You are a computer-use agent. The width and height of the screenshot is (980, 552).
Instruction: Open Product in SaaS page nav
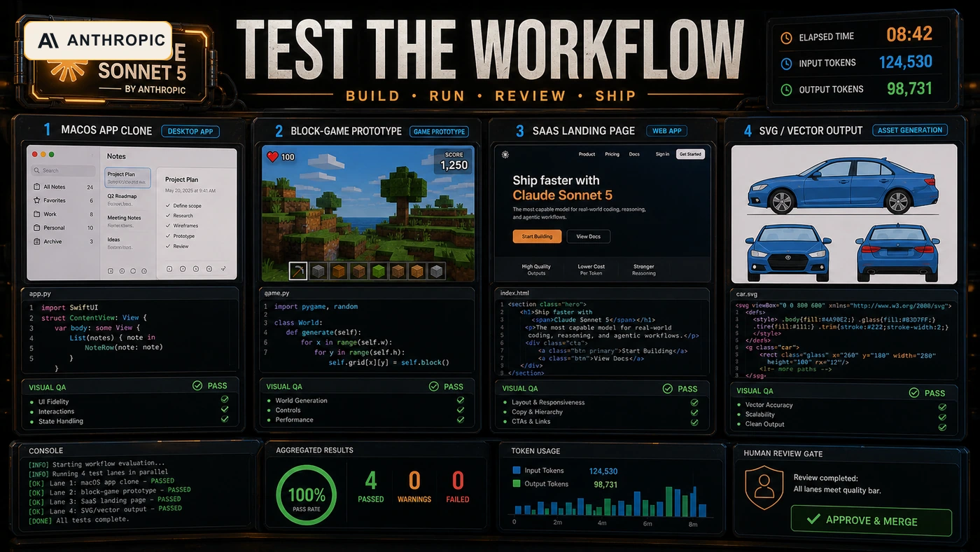tap(587, 154)
